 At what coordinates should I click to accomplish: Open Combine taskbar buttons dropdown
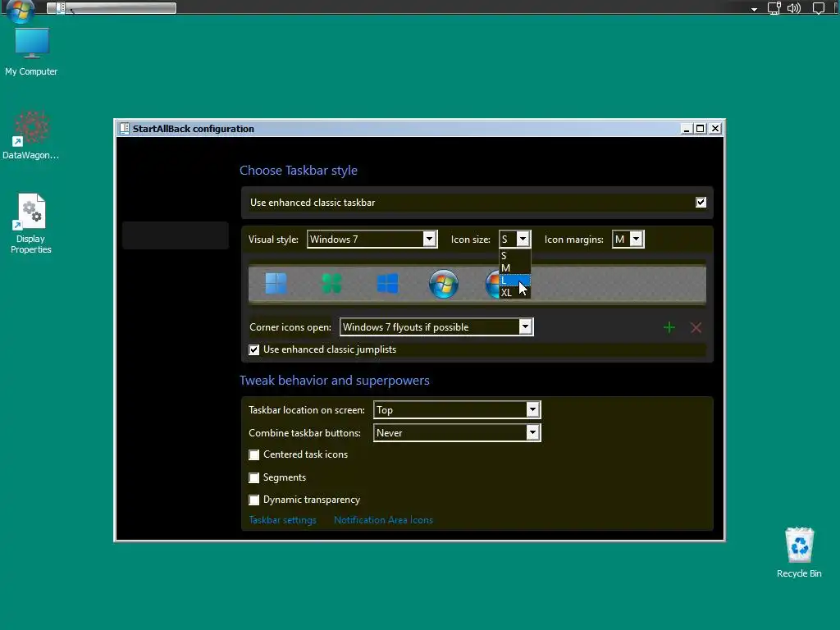coord(457,433)
